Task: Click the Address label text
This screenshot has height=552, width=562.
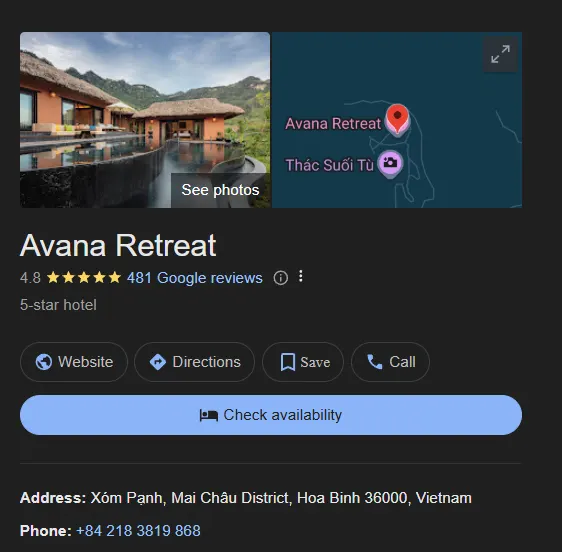Action: pos(53,498)
